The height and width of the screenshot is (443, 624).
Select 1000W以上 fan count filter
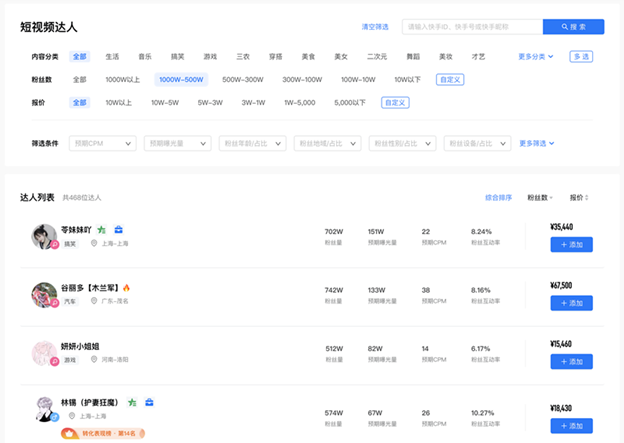123,80
